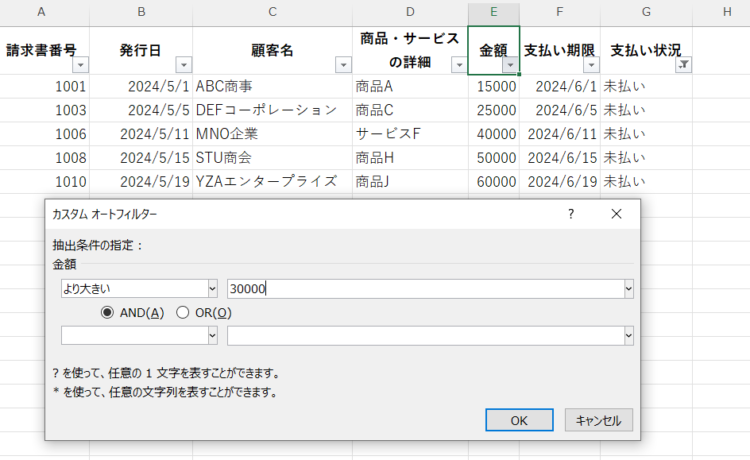Click cell with invoice number 1006
The height and width of the screenshot is (460, 750).
(44, 134)
